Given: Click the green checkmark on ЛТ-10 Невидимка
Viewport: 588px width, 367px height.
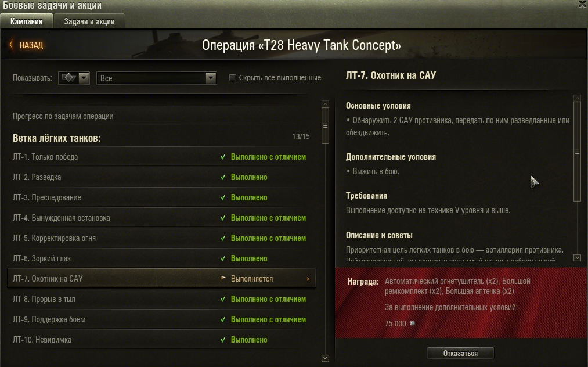Looking at the screenshot, I should coord(223,340).
